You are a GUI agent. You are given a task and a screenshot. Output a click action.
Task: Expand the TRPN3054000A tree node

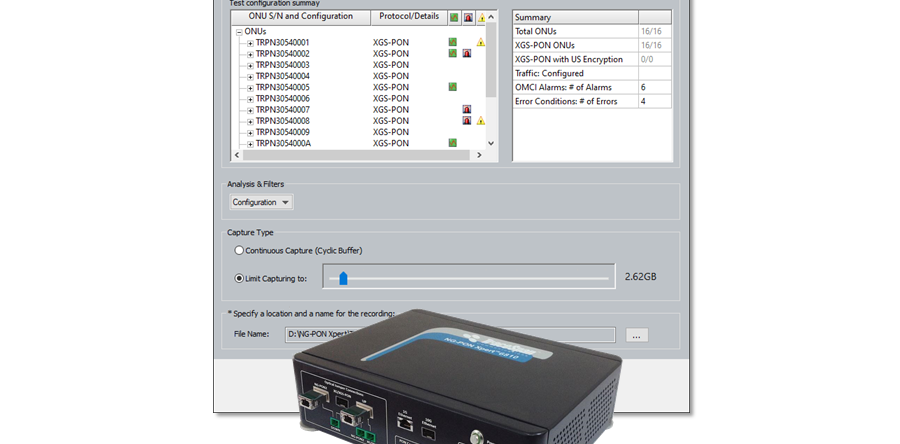(x=250, y=144)
